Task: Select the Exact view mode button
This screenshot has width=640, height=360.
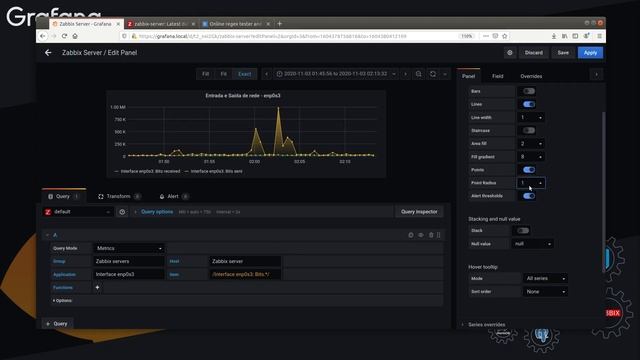Action: click(x=244, y=74)
